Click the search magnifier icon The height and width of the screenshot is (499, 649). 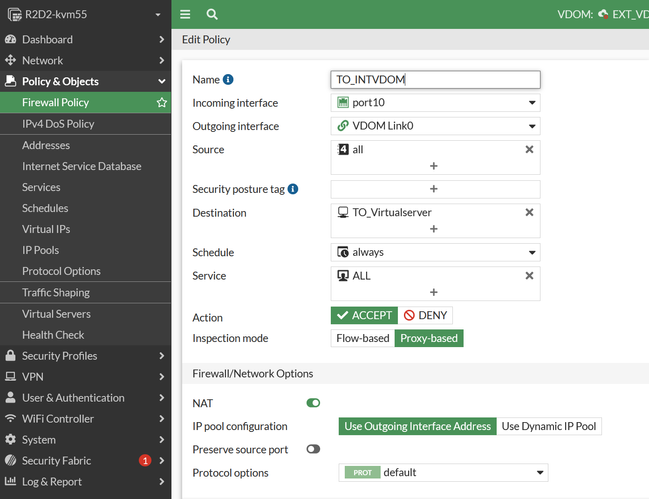pos(212,14)
